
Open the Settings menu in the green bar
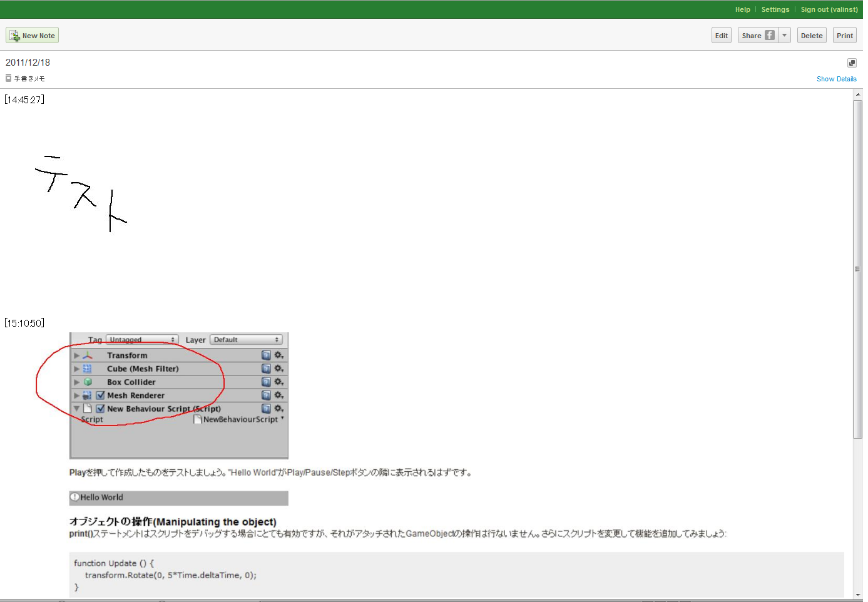coord(775,9)
